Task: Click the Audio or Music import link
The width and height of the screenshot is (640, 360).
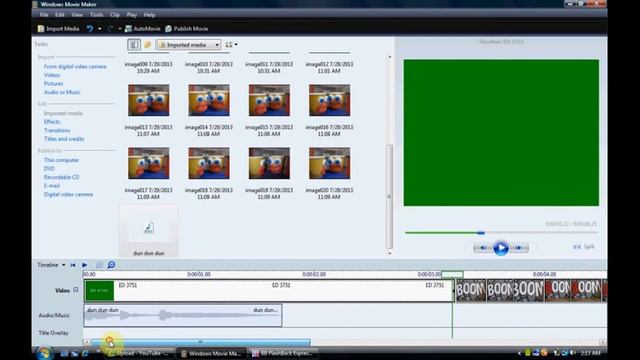Action: coord(62,92)
